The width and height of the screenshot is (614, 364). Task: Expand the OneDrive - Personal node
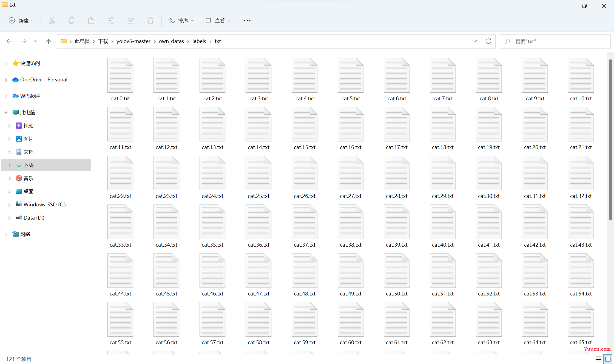[6, 80]
